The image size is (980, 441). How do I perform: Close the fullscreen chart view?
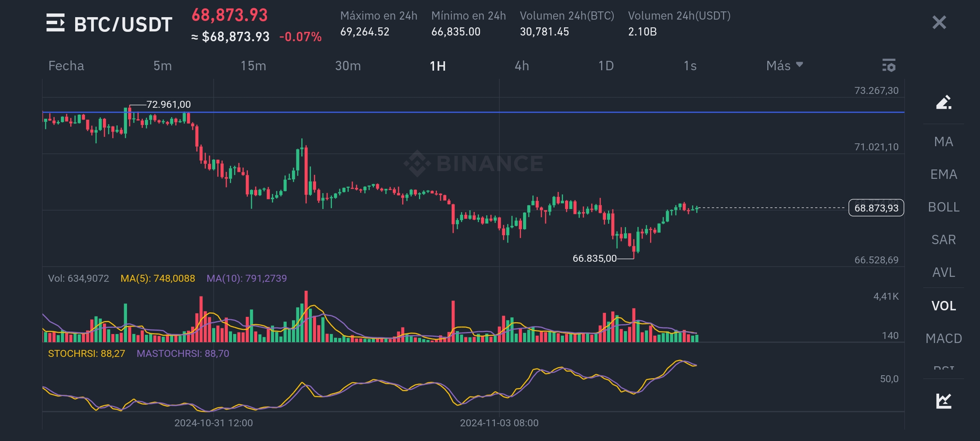tap(939, 22)
